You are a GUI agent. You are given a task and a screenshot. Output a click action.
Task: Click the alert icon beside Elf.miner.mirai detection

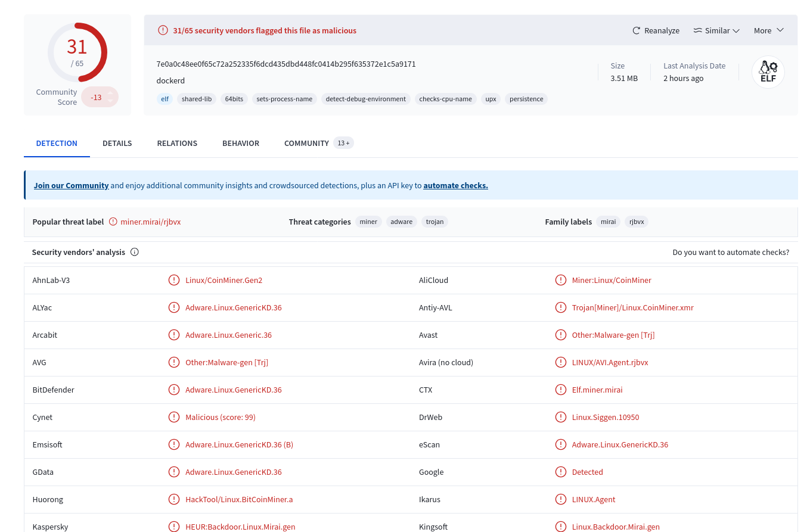coord(560,390)
